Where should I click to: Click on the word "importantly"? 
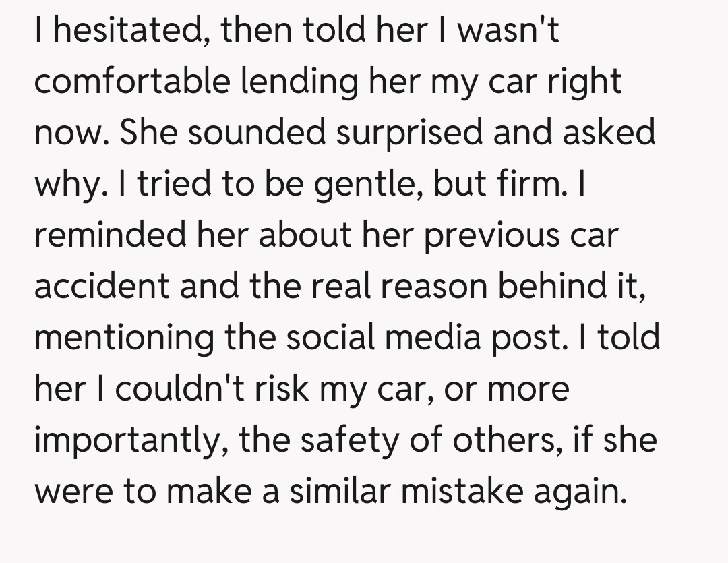pyautogui.click(x=131, y=440)
